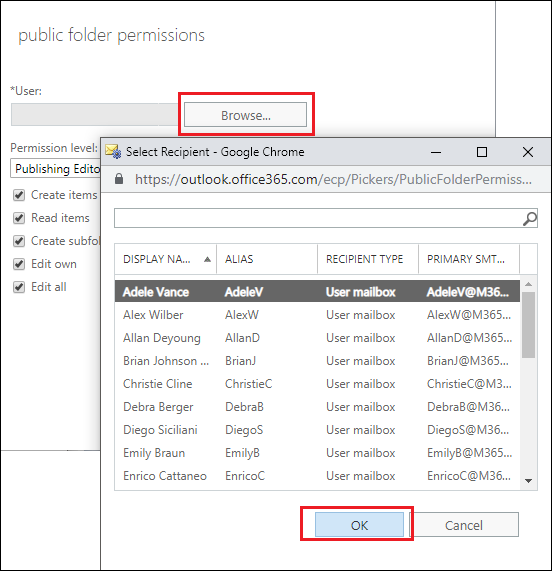Image resolution: width=552 pixels, height=571 pixels.
Task: Select Debra Berger from the list
Action: [x=317, y=407]
